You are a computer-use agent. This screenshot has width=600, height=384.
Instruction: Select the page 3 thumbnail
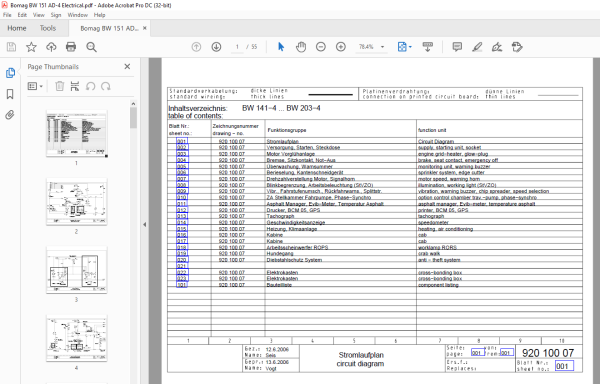coord(77,270)
